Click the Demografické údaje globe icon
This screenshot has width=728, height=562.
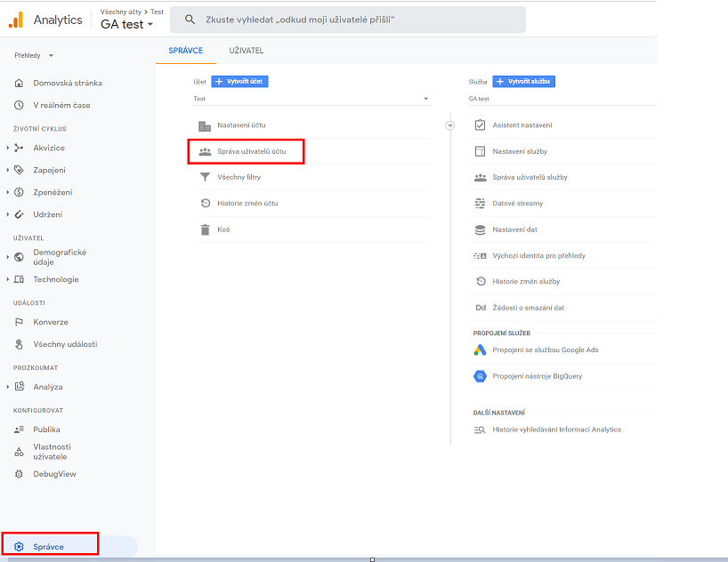tap(19, 257)
